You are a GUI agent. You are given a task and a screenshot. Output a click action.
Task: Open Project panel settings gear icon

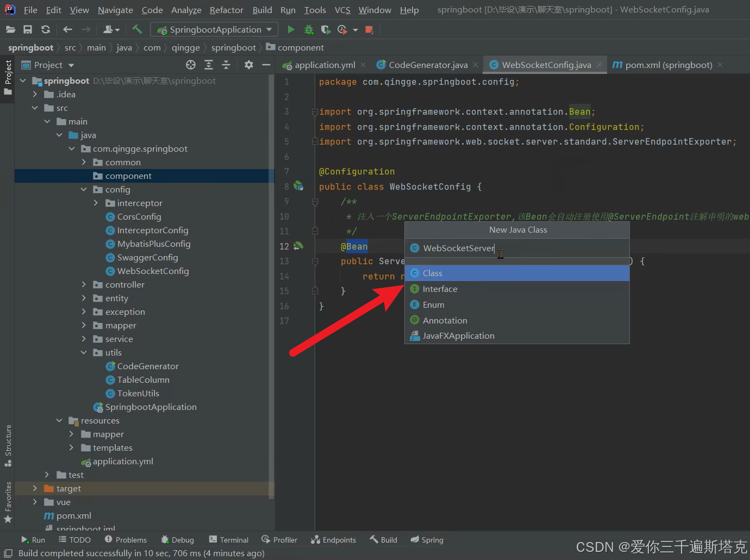pyautogui.click(x=248, y=64)
